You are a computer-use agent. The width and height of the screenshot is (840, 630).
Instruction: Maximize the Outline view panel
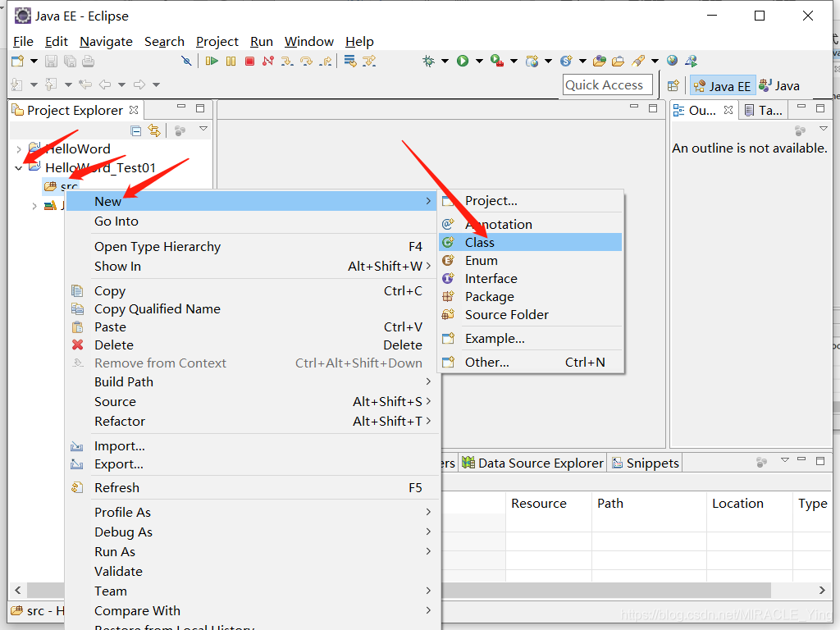pos(820,109)
